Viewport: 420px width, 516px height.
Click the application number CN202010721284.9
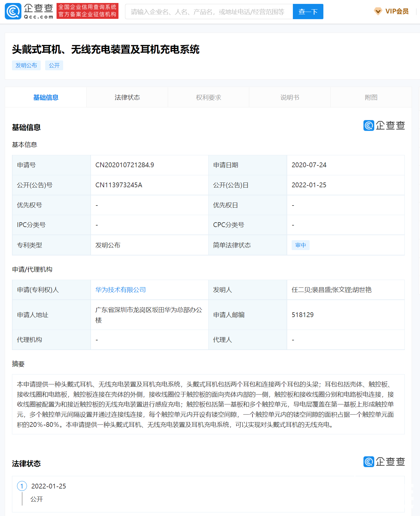[125, 165]
